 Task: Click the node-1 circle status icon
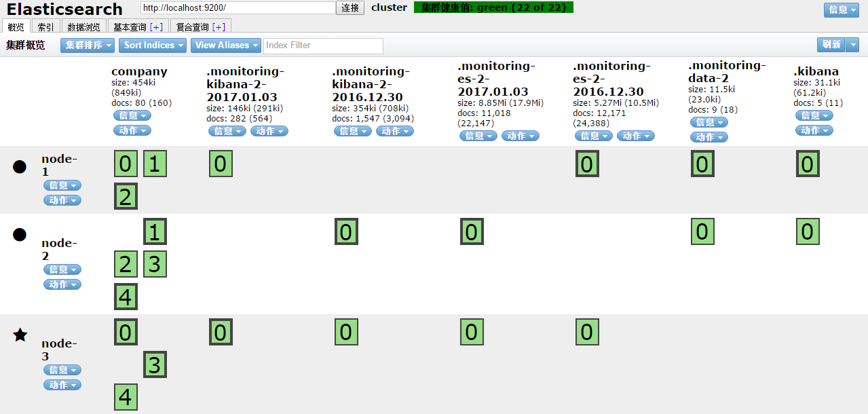20,166
